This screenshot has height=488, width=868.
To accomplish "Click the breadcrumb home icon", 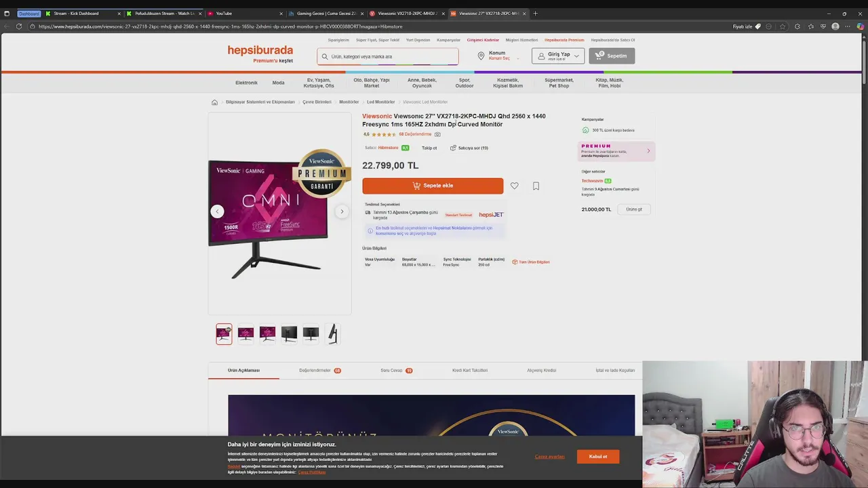I will [214, 102].
